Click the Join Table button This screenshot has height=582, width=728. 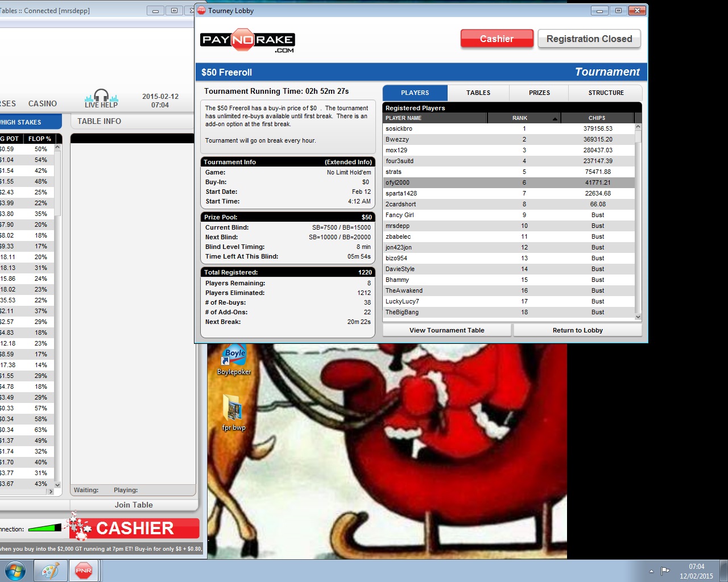tap(134, 505)
